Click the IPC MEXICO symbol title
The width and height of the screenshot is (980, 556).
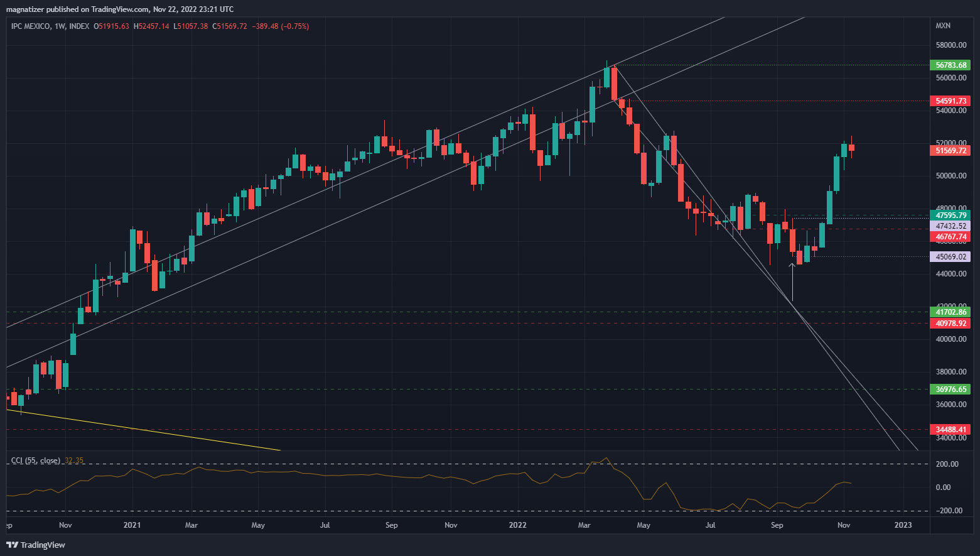click(31, 26)
